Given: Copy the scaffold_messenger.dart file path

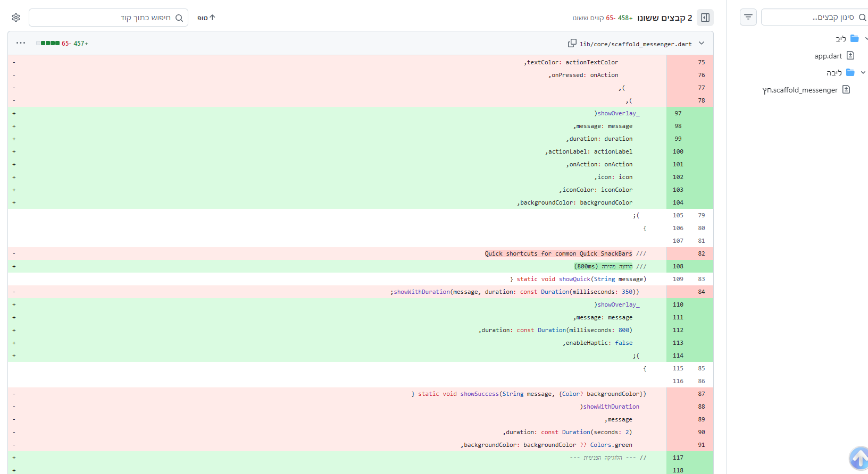Looking at the screenshot, I should click(572, 43).
